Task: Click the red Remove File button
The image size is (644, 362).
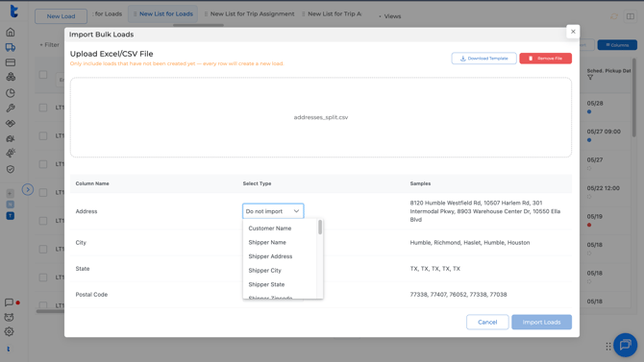Action: tap(545, 59)
